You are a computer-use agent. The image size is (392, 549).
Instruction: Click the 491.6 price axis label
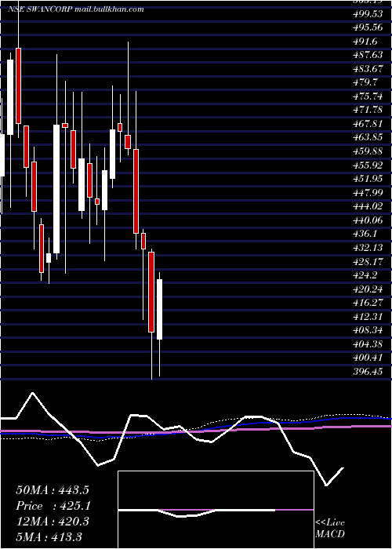click(x=365, y=42)
